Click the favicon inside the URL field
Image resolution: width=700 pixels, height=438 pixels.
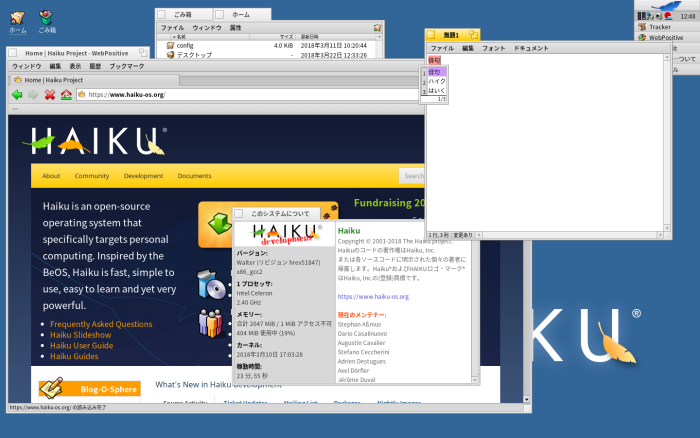(82, 95)
